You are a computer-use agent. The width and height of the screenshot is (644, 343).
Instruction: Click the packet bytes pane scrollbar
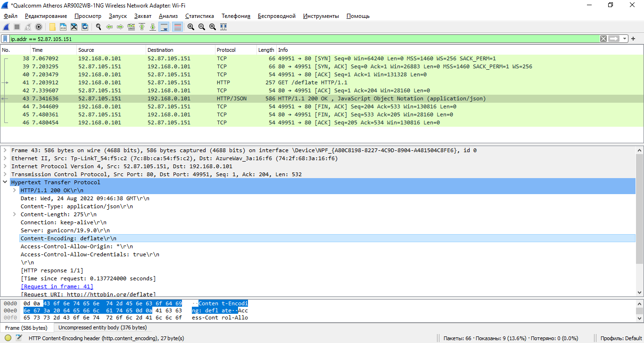(640, 310)
